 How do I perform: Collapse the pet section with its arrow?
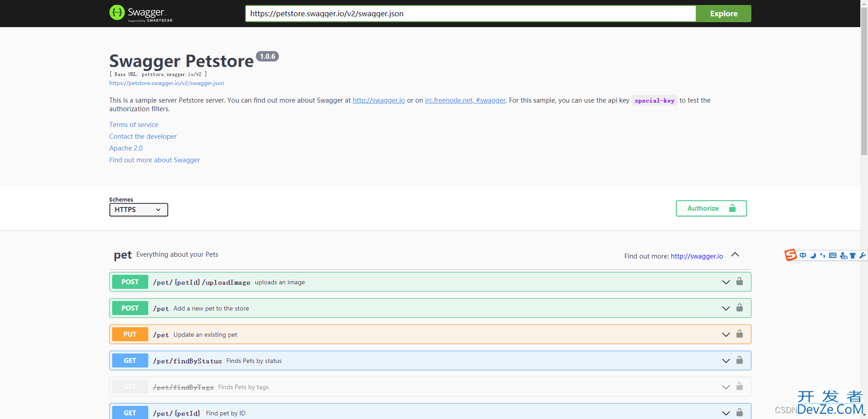pyautogui.click(x=735, y=254)
